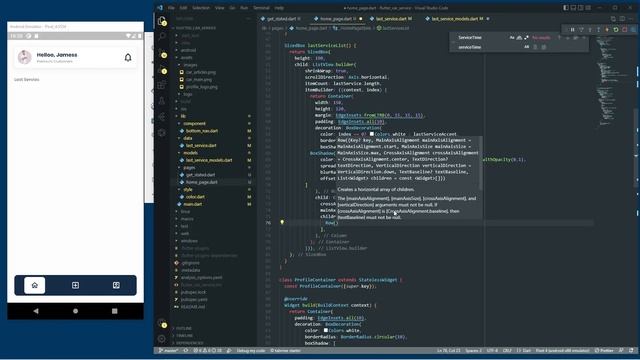640x360 pixels.
Task: Collapse the pages folder
Action: point(189,168)
